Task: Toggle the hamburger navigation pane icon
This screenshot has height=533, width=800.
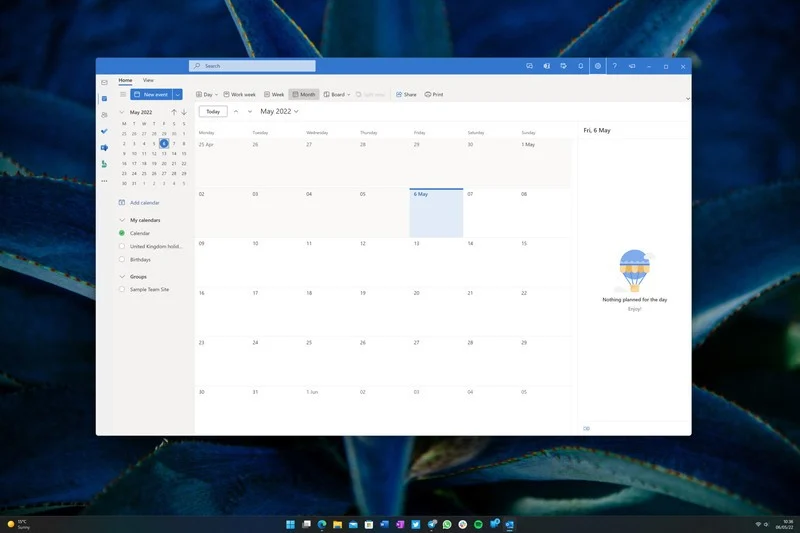Action: (123, 94)
